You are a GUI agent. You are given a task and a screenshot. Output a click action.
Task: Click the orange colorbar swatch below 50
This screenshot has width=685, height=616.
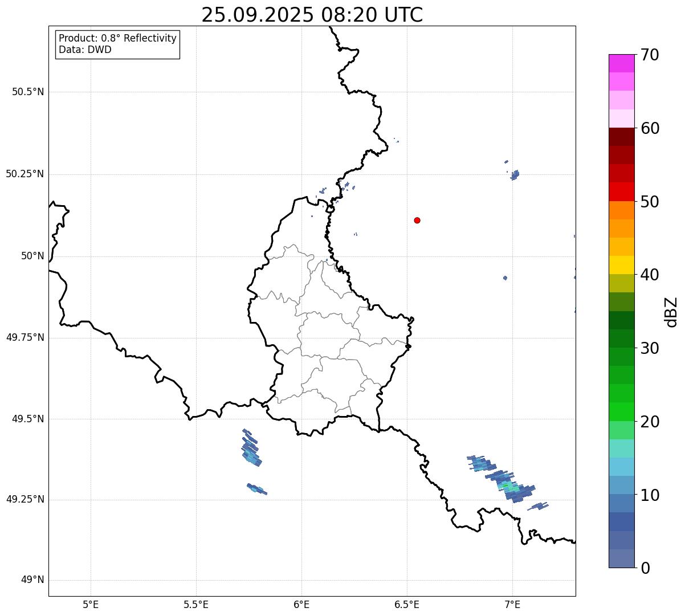click(x=621, y=210)
